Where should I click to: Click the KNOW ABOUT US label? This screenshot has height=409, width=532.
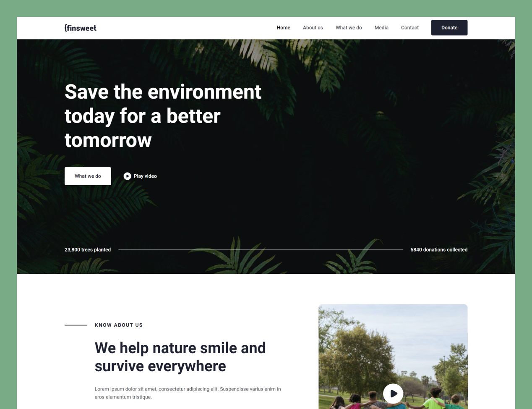(119, 325)
